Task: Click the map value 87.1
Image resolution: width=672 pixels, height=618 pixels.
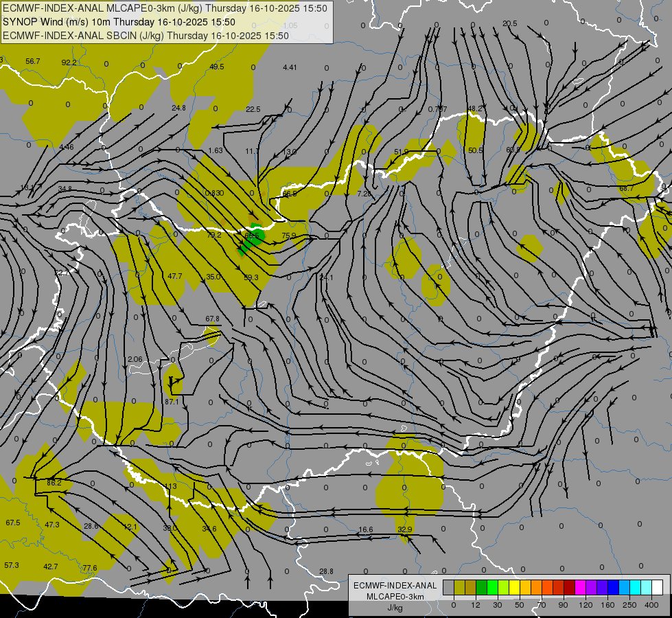Action: click(172, 402)
